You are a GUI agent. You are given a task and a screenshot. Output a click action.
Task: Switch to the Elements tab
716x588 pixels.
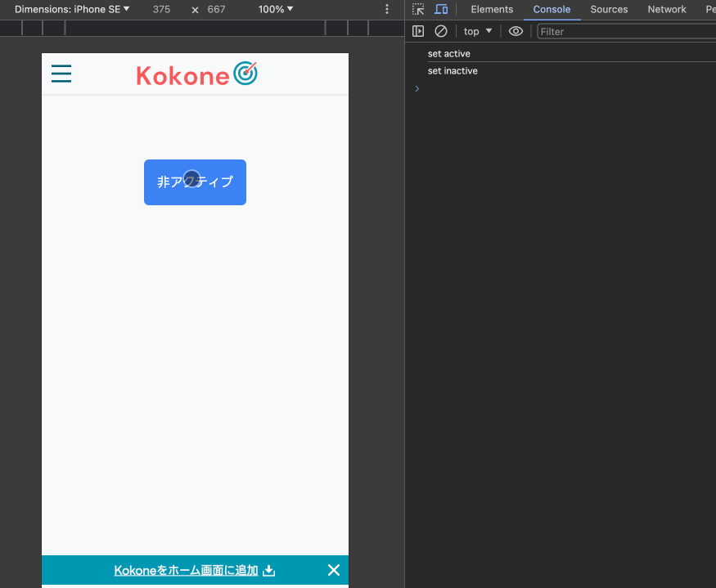point(492,9)
